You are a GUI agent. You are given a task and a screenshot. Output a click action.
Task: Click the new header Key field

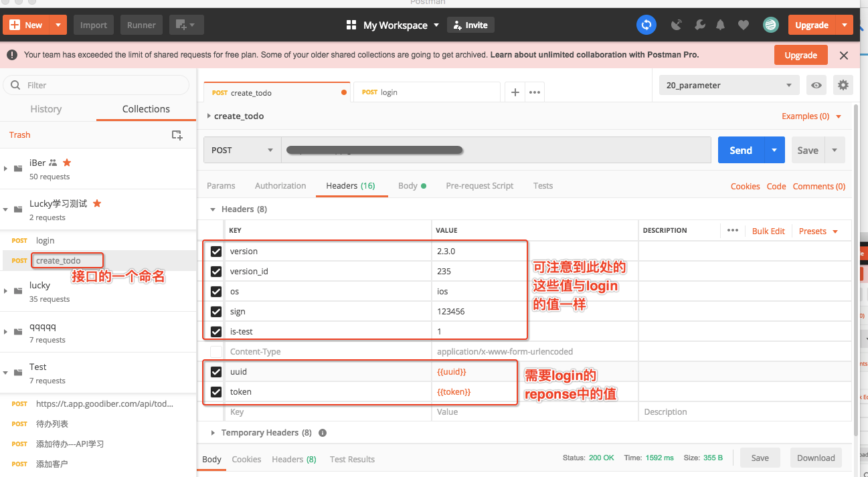[328, 412]
